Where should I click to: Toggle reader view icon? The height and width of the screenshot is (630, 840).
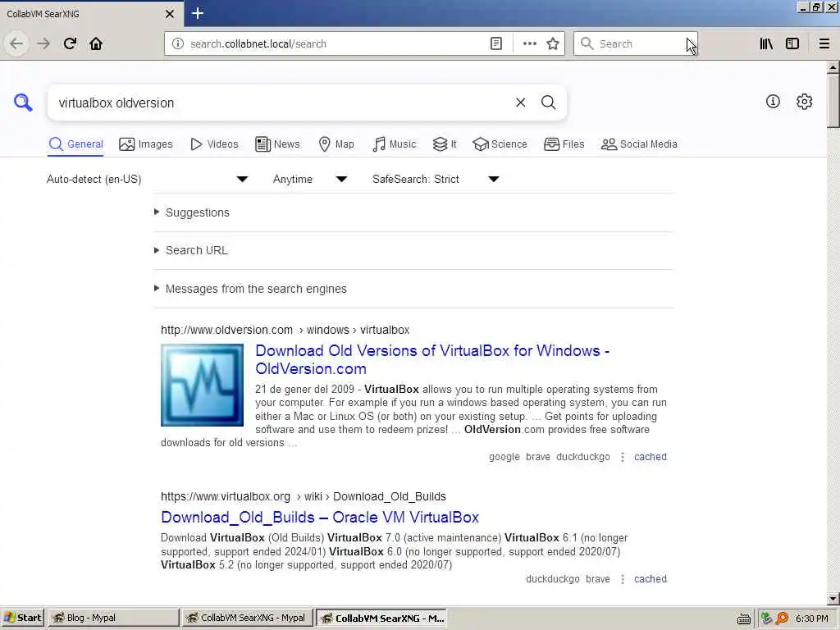click(x=496, y=43)
